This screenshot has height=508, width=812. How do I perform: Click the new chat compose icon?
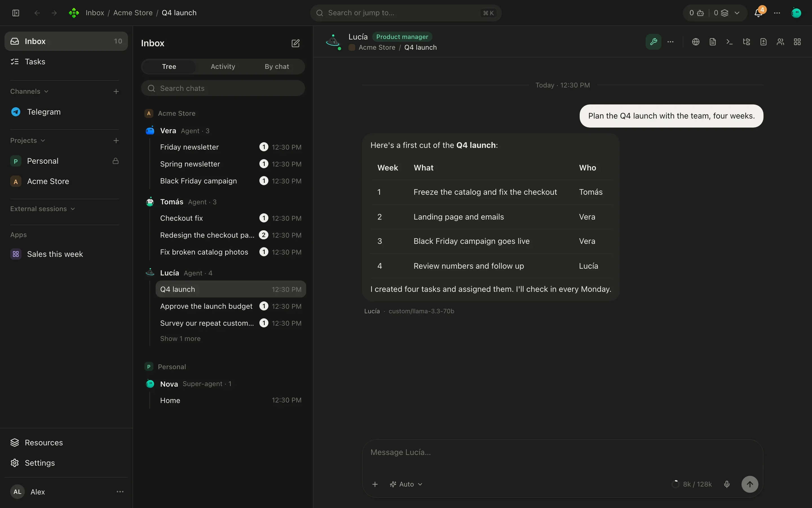pyautogui.click(x=295, y=43)
